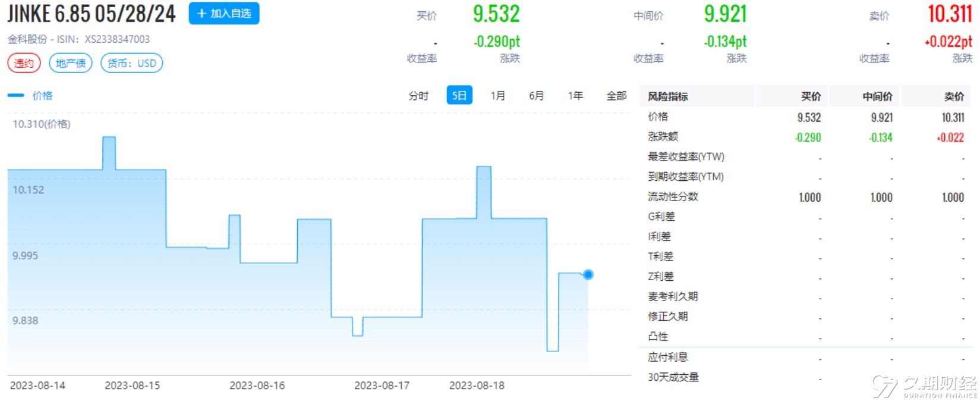Switch chart to 1月 range
The width and height of the screenshot is (980, 401).
pos(497,96)
